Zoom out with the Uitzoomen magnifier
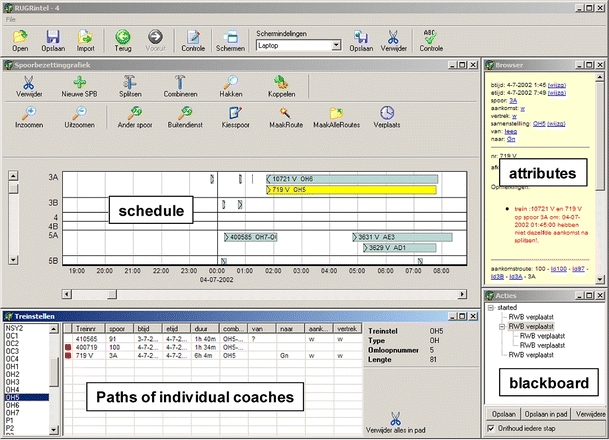Screen dimensions: 609x440 pyautogui.click(x=79, y=113)
